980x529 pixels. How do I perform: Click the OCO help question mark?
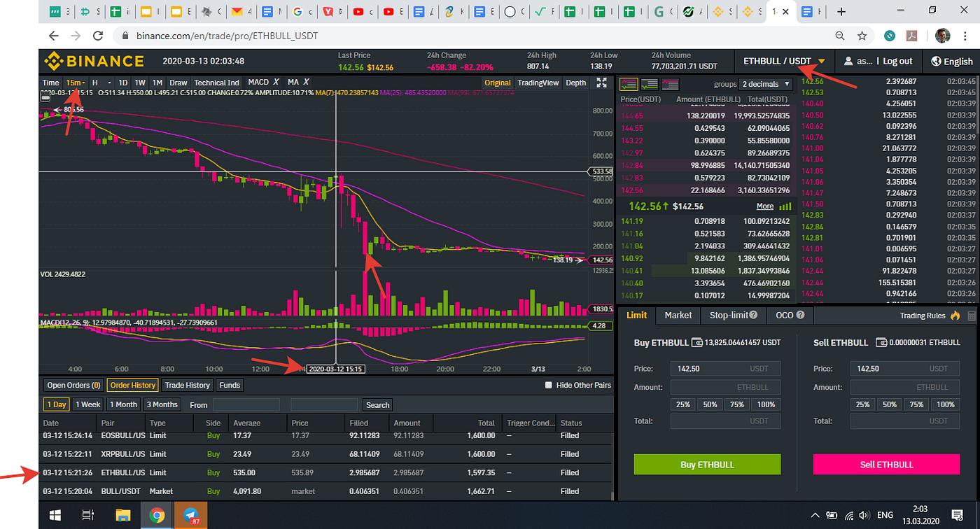(800, 316)
